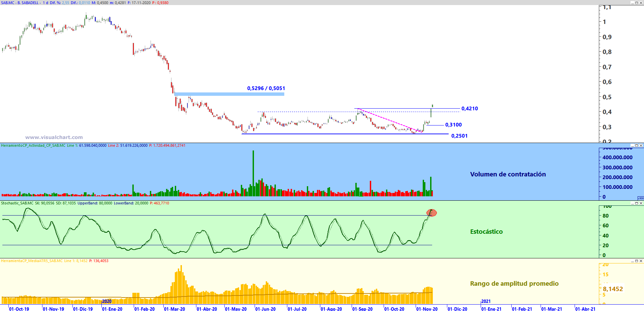
Task: Click the 01-Ene-21 date axis label
Action: (x=491, y=309)
